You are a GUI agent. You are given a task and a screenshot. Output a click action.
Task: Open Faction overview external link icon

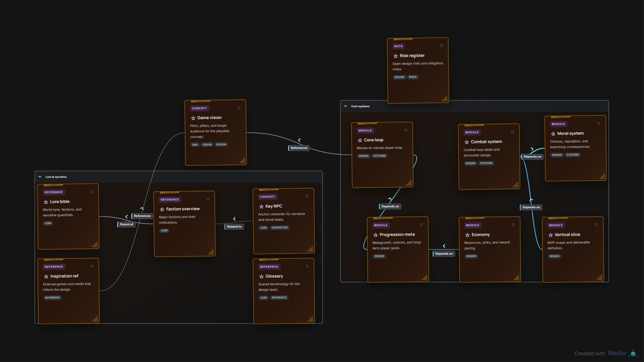208,199
